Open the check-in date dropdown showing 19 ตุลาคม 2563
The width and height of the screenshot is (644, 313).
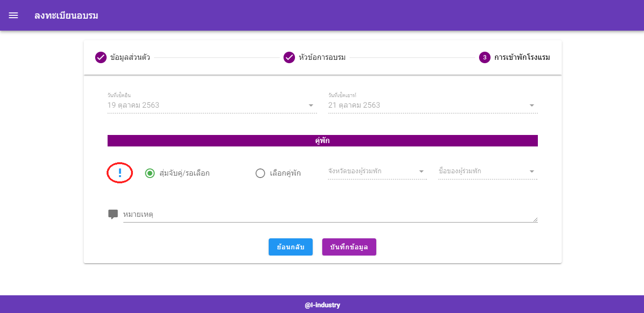pos(210,105)
